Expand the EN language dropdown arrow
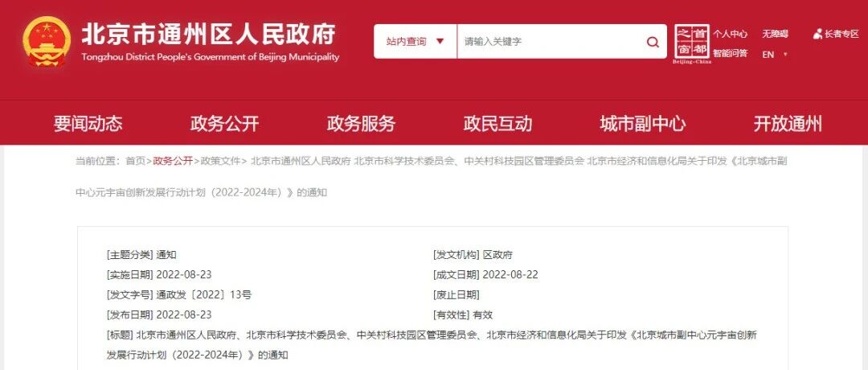Image resolution: width=868 pixels, height=370 pixels. click(x=785, y=55)
